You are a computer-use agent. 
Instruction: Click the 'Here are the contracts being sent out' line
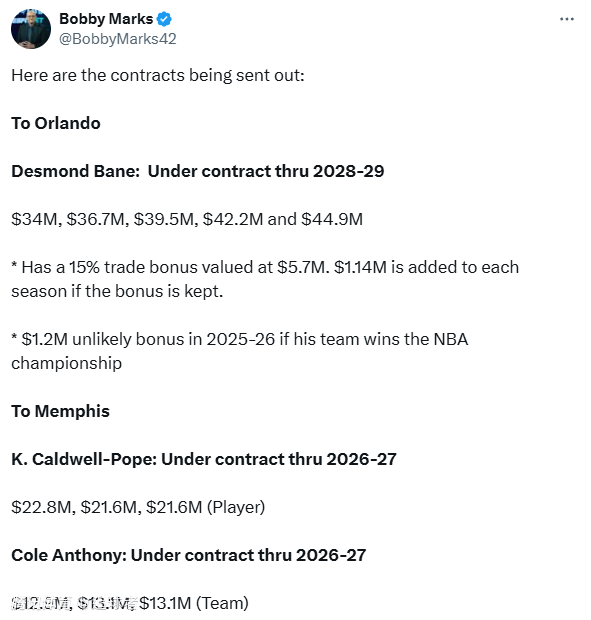click(158, 75)
